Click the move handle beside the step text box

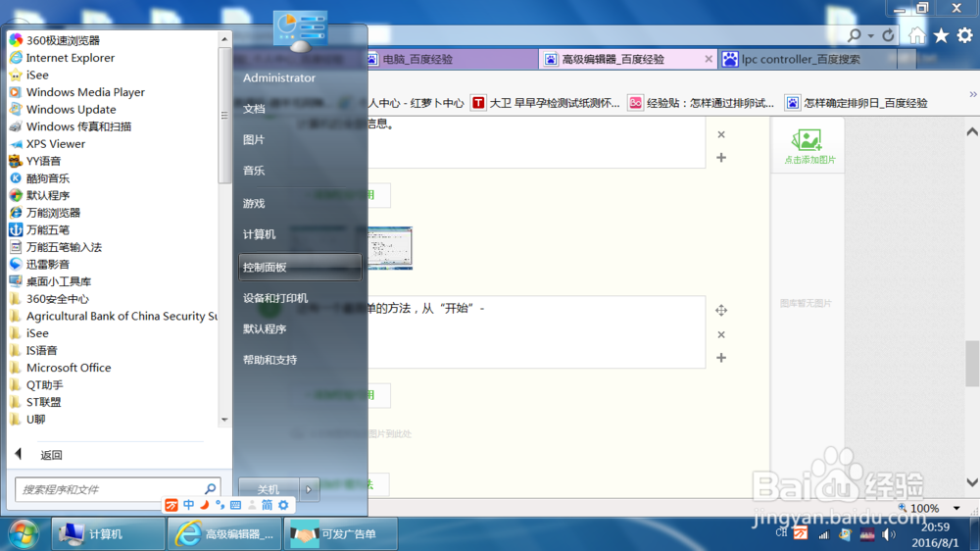[721, 310]
